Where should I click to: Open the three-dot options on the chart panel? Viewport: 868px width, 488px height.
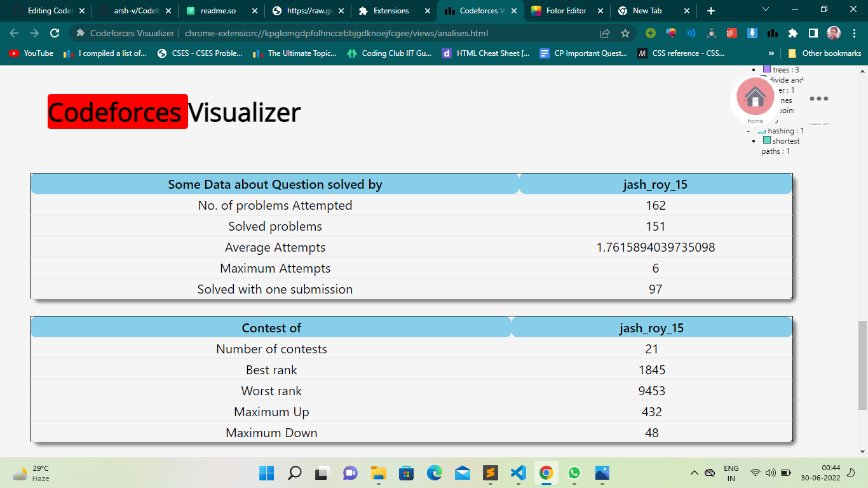[819, 98]
